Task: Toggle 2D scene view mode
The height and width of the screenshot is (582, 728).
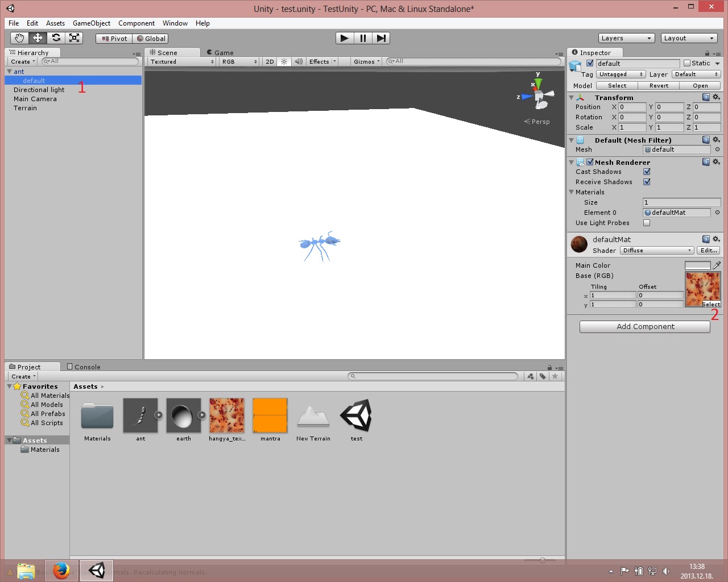Action: 270,61
